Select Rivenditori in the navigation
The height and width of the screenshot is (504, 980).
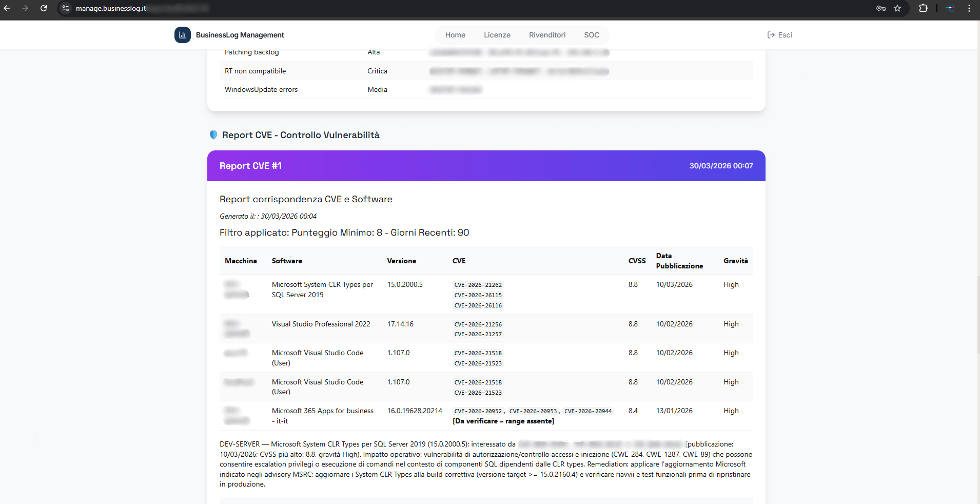pyautogui.click(x=546, y=35)
